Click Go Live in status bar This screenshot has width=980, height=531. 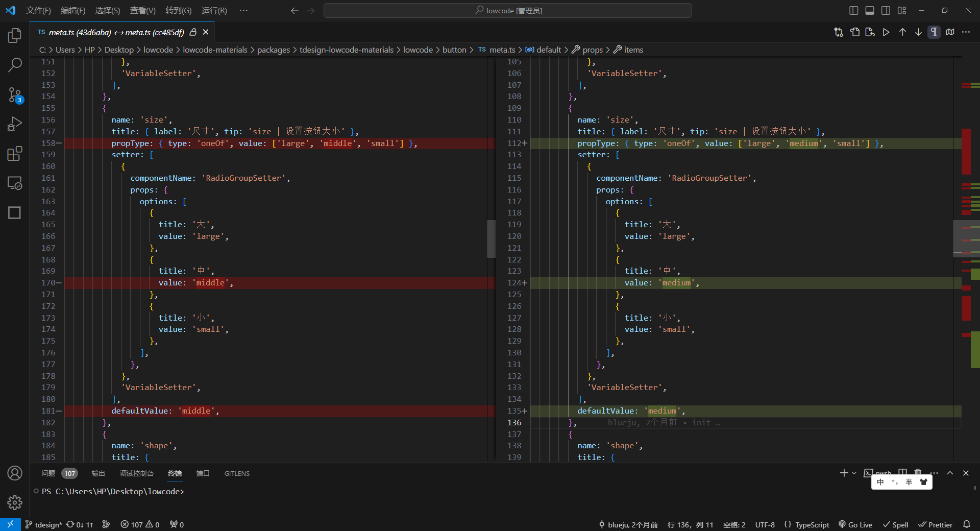click(855, 524)
